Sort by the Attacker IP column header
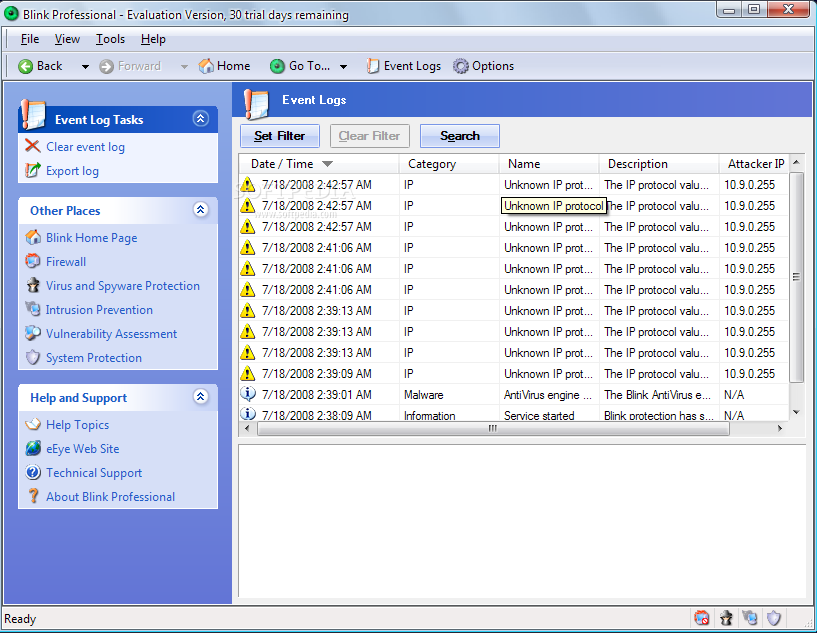This screenshot has width=817, height=633. click(x=754, y=164)
